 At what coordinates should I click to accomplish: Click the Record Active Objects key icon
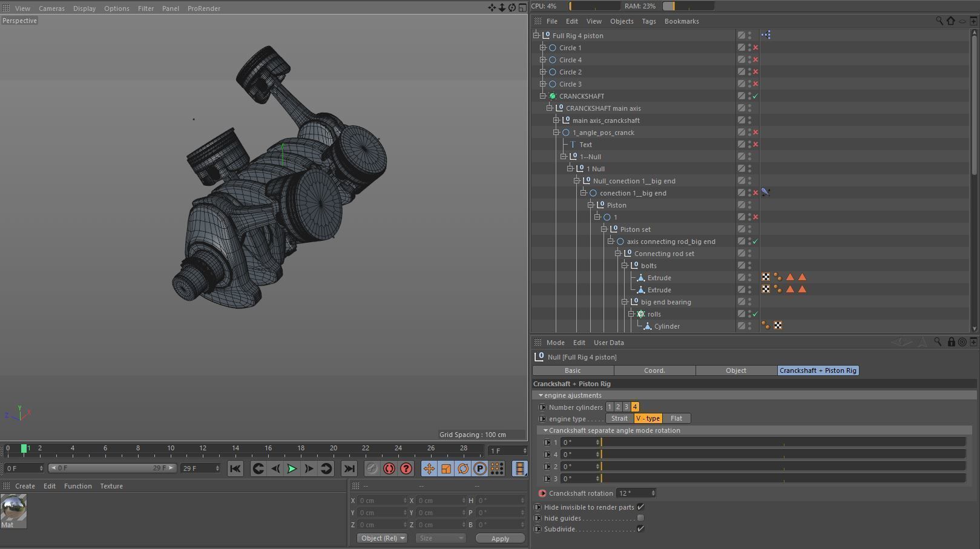click(x=372, y=468)
